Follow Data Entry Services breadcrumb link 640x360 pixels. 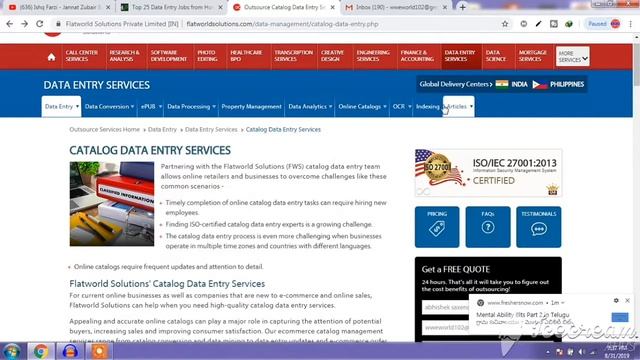click(211, 129)
